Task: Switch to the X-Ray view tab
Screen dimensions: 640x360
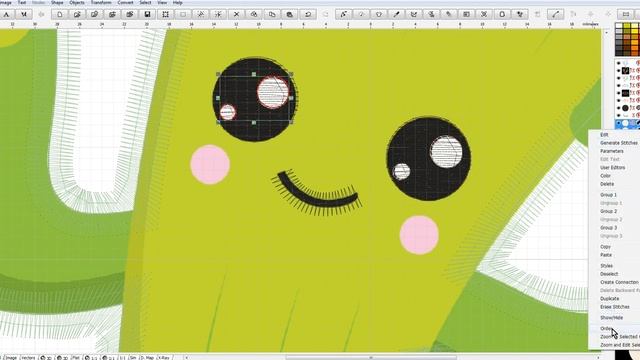Action: [x=164, y=357]
